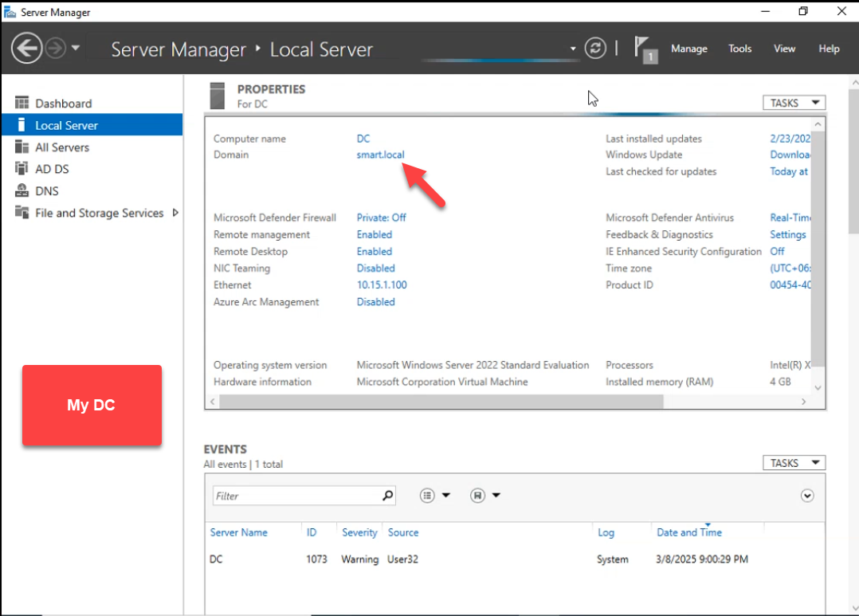Click in the events Filter field

(296, 496)
